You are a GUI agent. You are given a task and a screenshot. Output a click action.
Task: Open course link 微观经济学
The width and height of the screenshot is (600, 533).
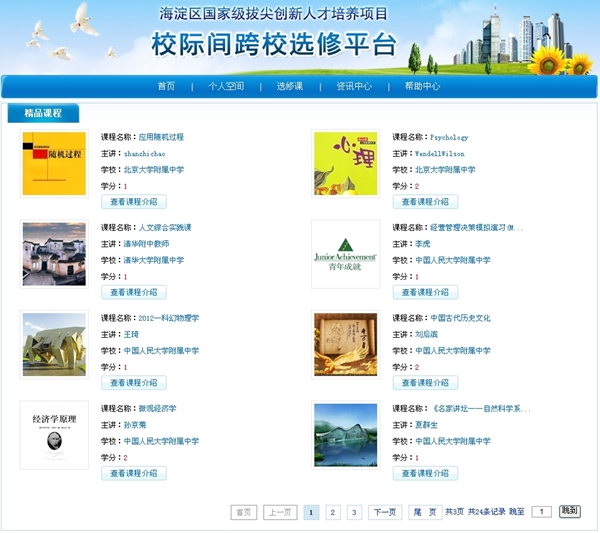157,409
